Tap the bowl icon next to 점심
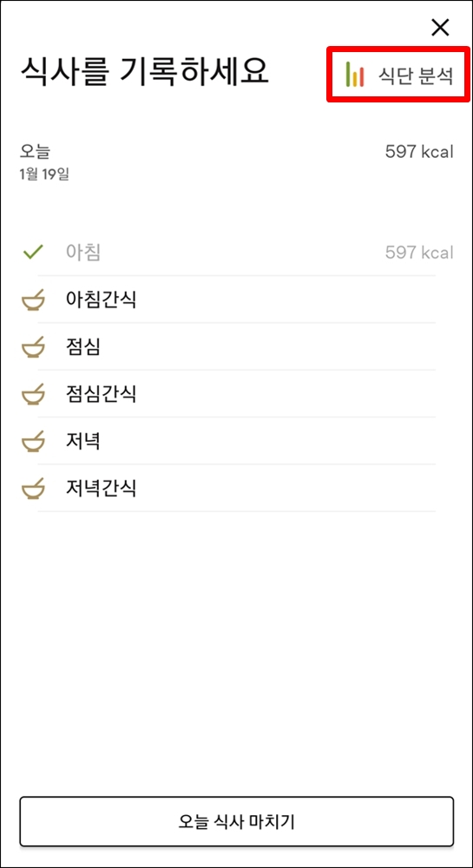The image size is (473, 868). tap(32, 348)
